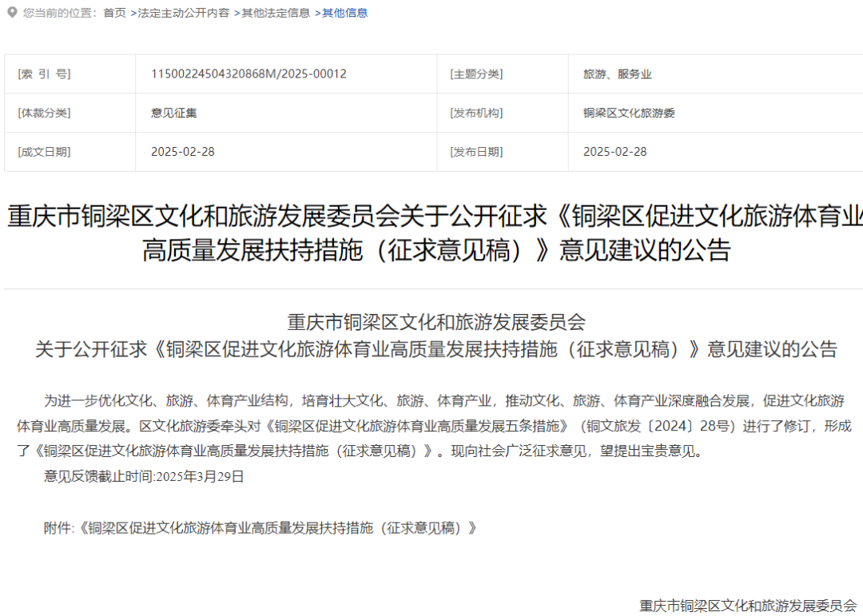Click the highlighted 其他信息 breadcrumb item

pyautogui.click(x=345, y=13)
